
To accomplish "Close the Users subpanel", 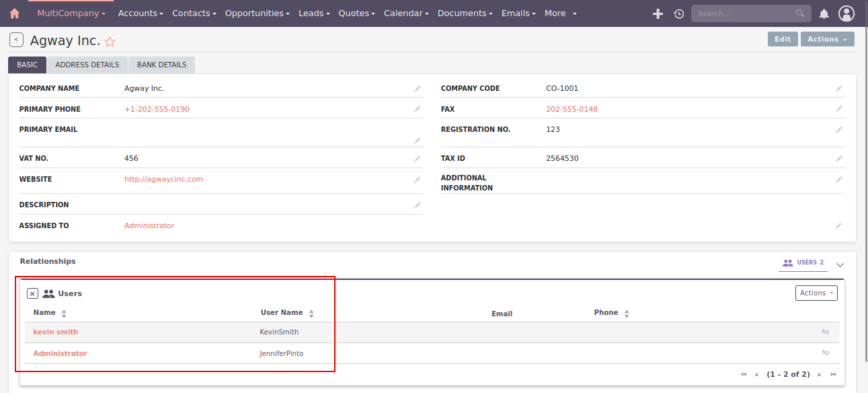I will point(32,293).
